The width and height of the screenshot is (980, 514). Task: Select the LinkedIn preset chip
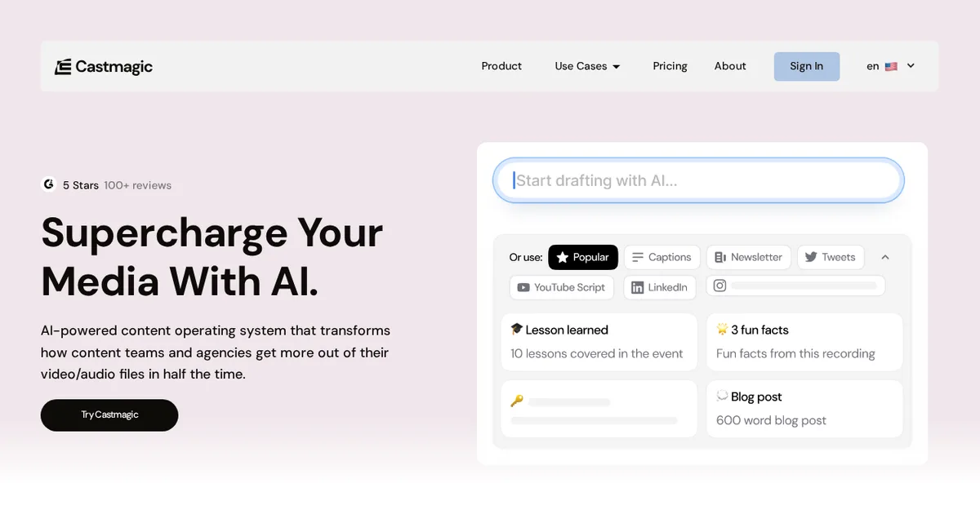tap(660, 287)
